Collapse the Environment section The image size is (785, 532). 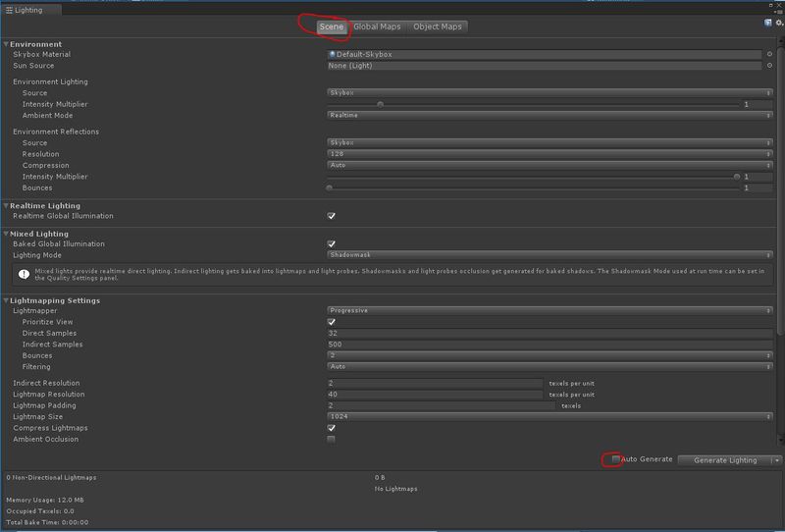coord(6,44)
